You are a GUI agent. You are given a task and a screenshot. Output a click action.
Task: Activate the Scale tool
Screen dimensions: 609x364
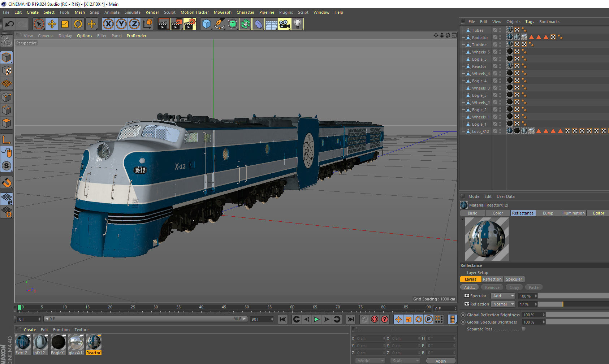65,24
